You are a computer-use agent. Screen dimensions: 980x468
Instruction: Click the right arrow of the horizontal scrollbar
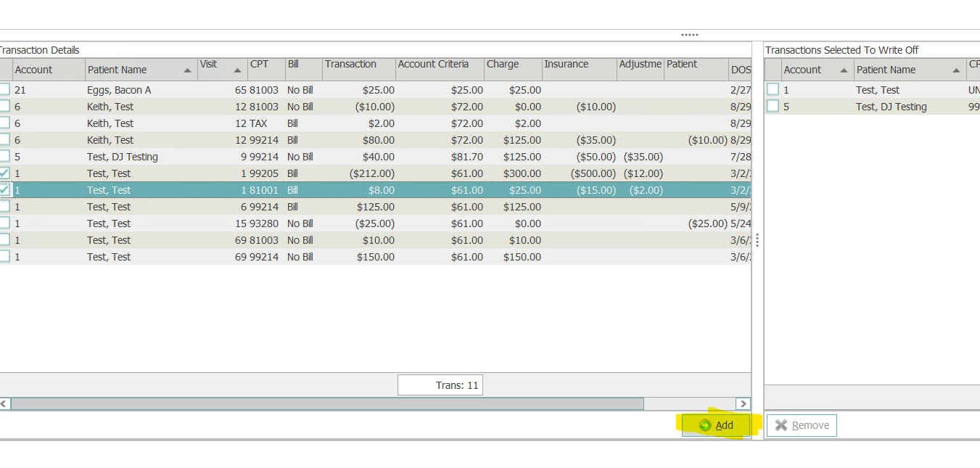(743, 403)
